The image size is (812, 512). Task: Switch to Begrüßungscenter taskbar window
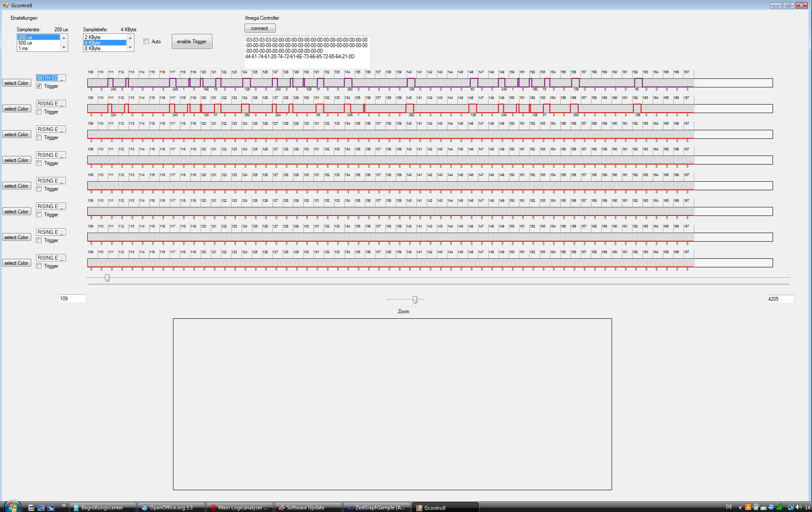[103, 507]
